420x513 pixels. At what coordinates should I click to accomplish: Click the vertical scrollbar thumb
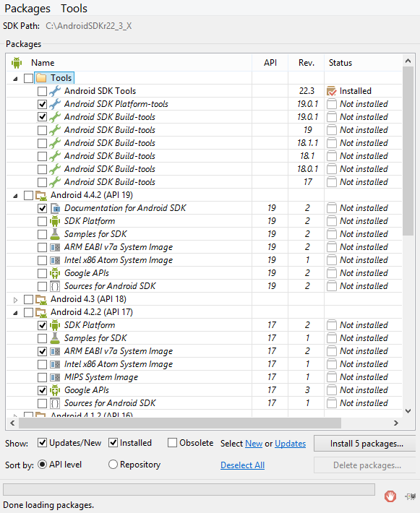[x=408, y=151]
